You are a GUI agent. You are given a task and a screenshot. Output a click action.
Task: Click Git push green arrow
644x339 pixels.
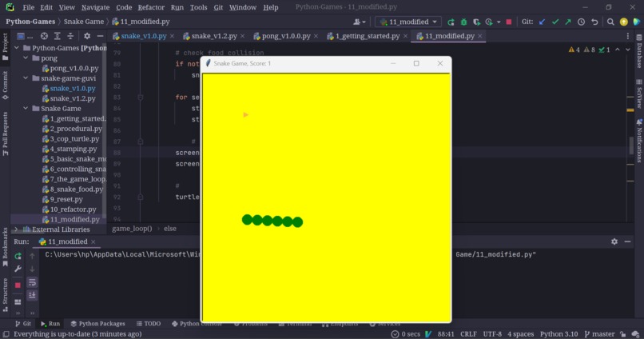pyautogui.click(x=568, y=22)
